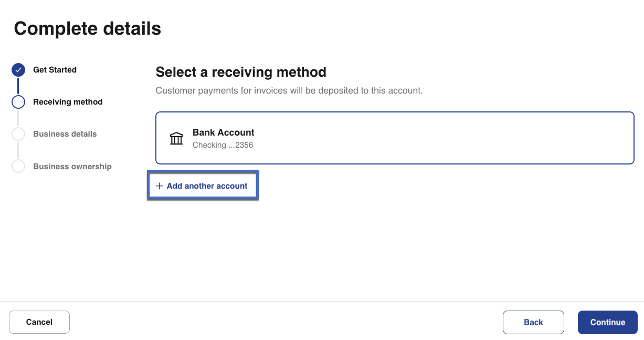Click the customer payments description text
The height and width of the screenshot is (340, 644).
click(289, 90)
